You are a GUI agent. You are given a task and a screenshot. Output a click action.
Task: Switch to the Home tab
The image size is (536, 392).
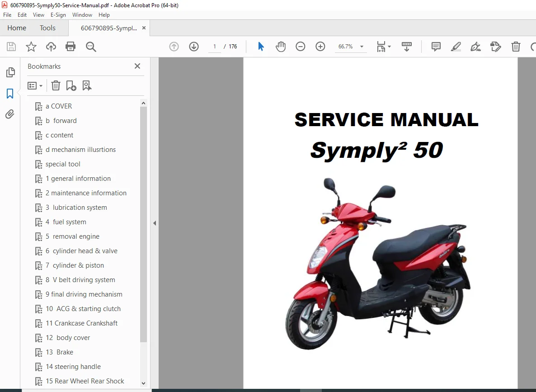point(17,28)
